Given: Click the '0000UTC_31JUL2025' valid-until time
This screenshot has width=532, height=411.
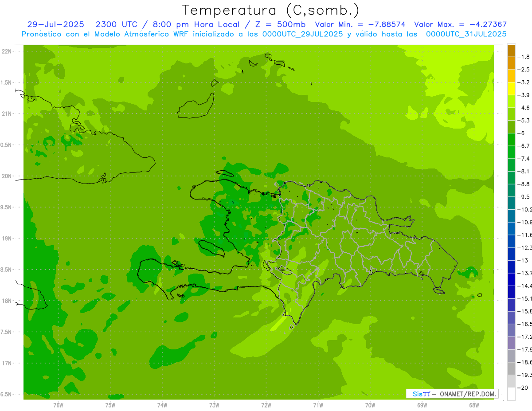Looking at the screenshot, I should (466, 34).
